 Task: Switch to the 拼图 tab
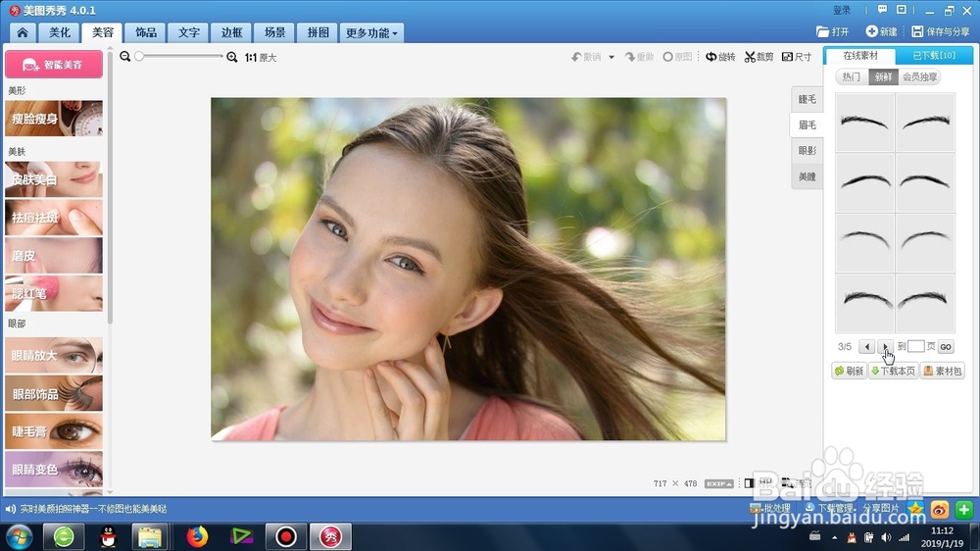(x=318, y=32)
